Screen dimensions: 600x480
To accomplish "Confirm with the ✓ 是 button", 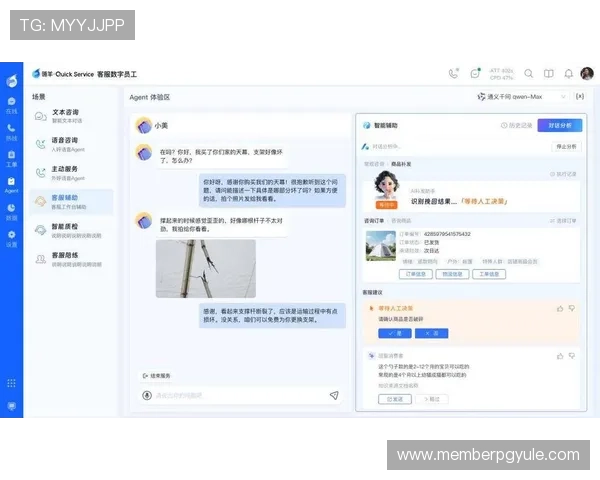I will point(395,333).
